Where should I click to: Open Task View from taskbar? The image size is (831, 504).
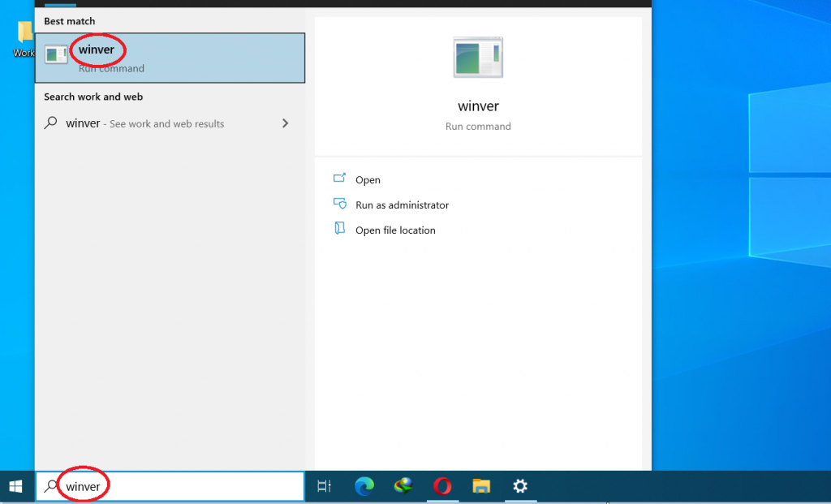click(x=324, y=486)
